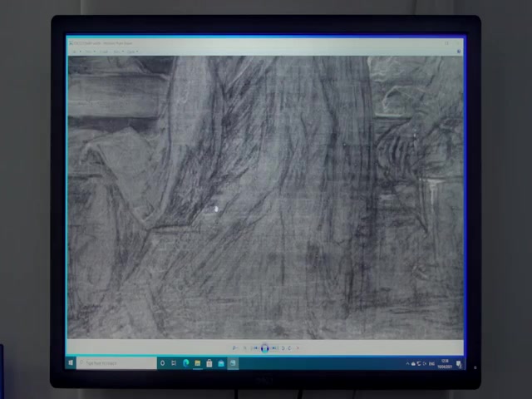The width and height of the screenshot is (532, 399).
Task: Open File Explorer from the taskbar
Action: pos(197,363)
